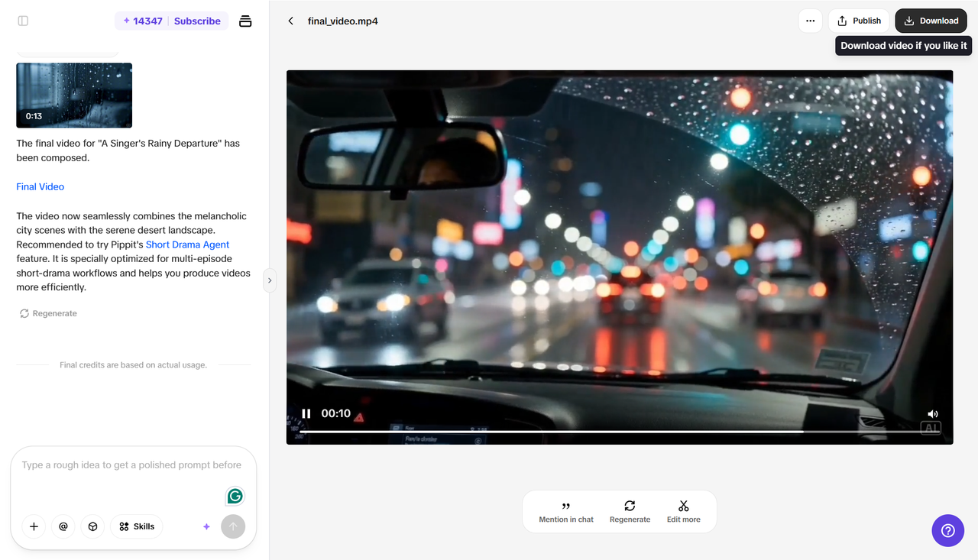This screenshot has width=978, height=560.
Task: Regenerate the chat response
Action: point(48,313)
